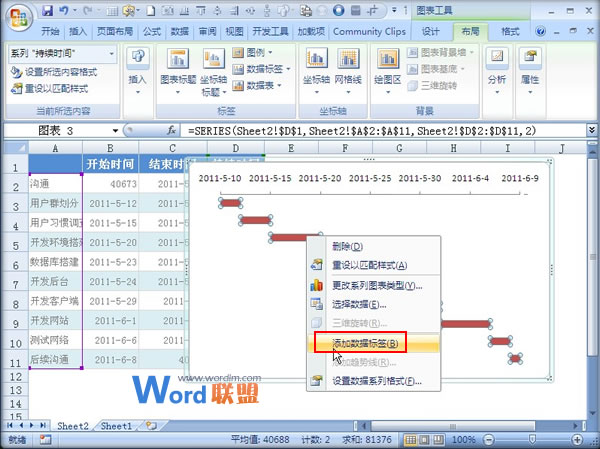Open the chart tools 格式 tab
600x449 pixels.
[510, 31]
